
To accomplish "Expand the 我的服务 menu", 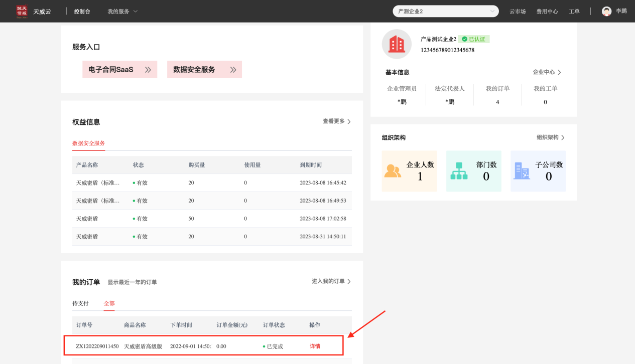I will pyautogui.click(x=122, y=11).
